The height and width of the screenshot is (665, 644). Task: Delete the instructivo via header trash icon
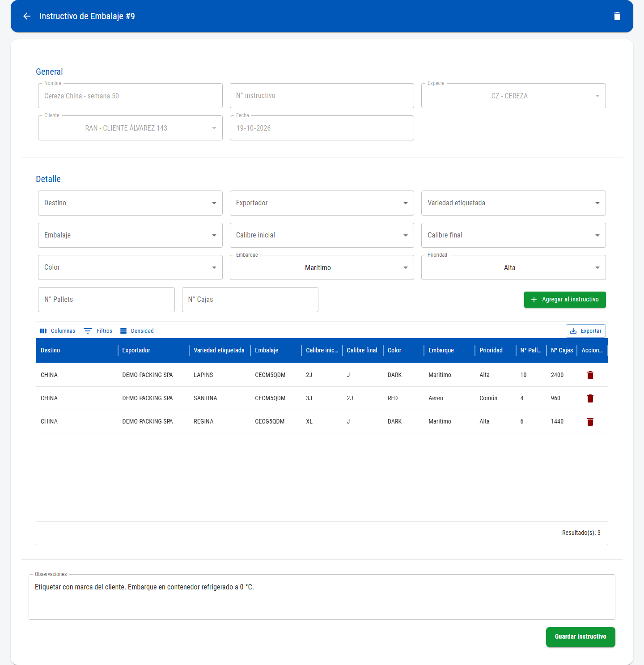point(617,16)
